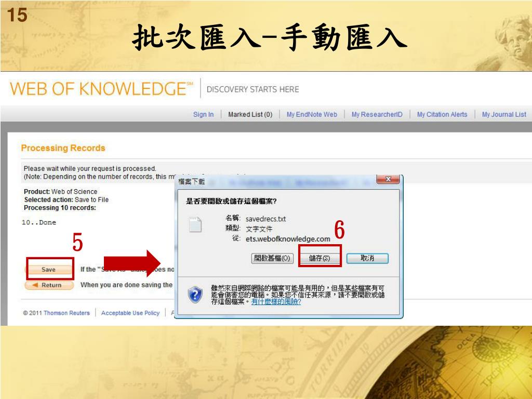Click the 是否要開啟或儲存這個檔案? dialog prompt
The image size is (532, 399).
(x=231, y=201)
